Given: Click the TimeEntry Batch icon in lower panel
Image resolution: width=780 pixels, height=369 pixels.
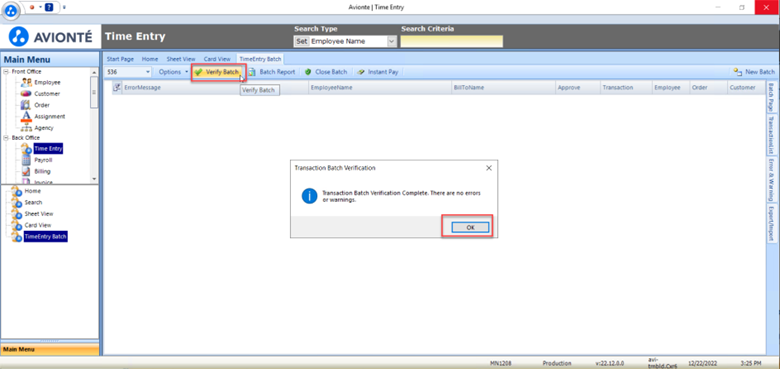Looking at the screenshot, I should point(16,237).
